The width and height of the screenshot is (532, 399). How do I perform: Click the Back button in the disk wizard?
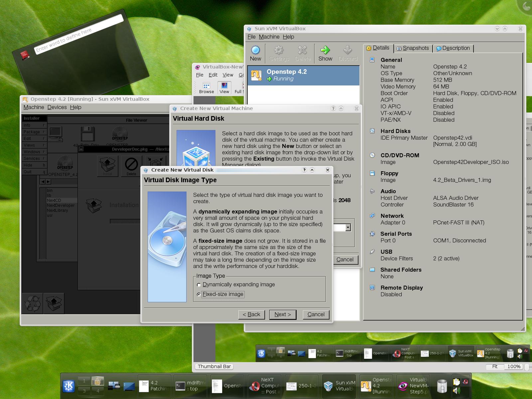[x=252, y=314]
